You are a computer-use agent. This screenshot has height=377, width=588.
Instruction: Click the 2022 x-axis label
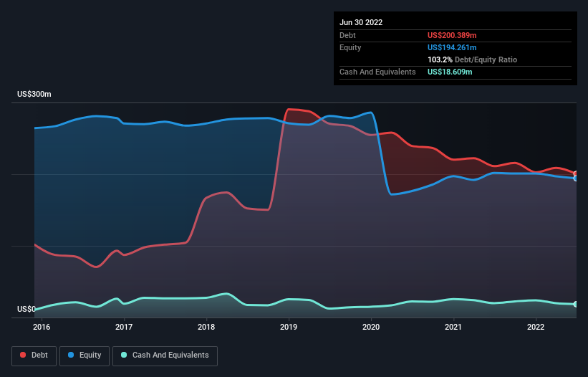pyautogui.click(x=536, y=327)
